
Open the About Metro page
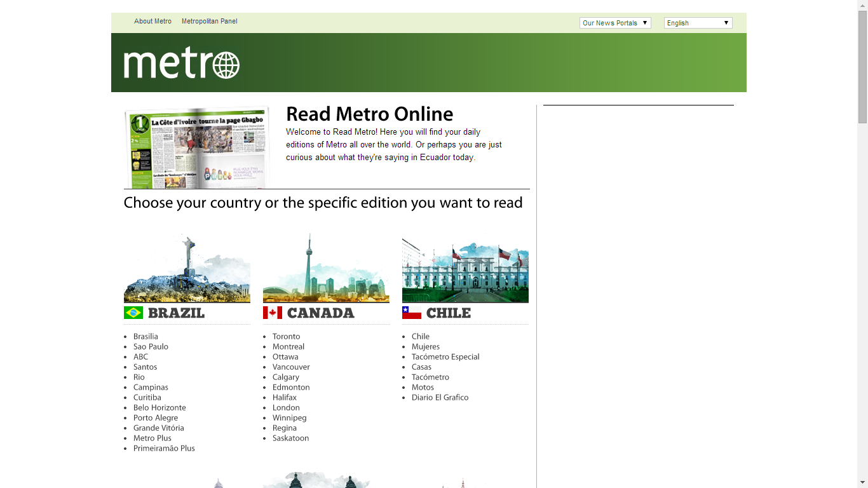click(153, 21)
